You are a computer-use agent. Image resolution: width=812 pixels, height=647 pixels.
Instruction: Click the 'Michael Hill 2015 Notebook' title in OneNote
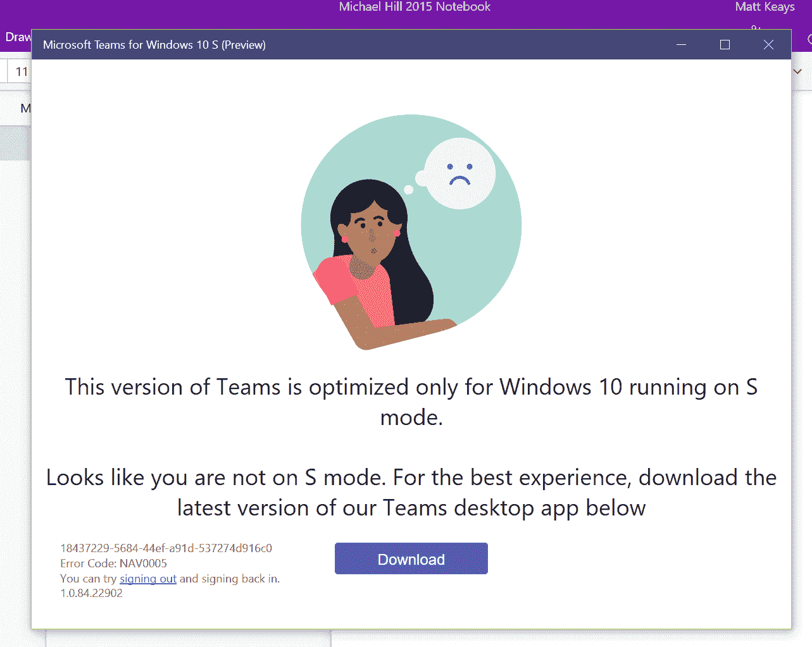tap(415, 7)
